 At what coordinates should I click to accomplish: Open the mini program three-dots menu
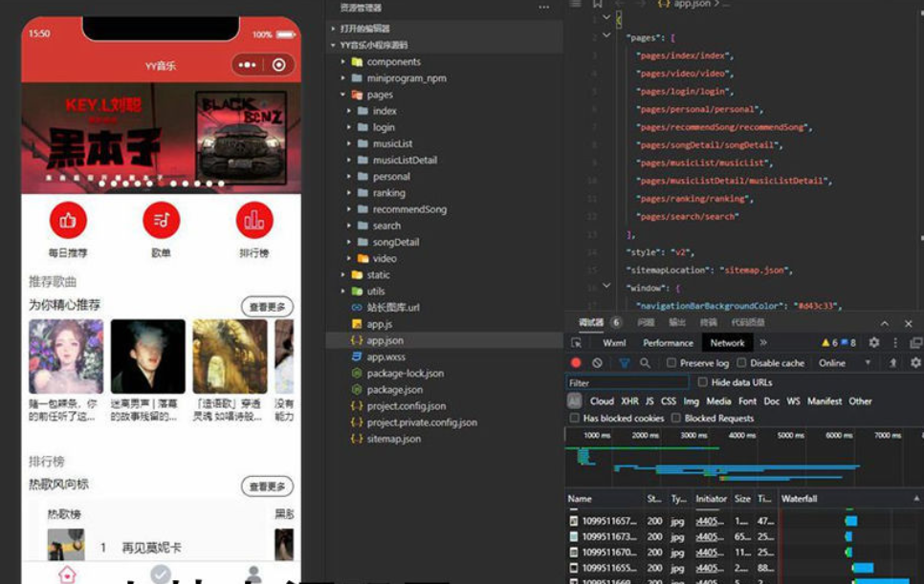tap(248, 65)
